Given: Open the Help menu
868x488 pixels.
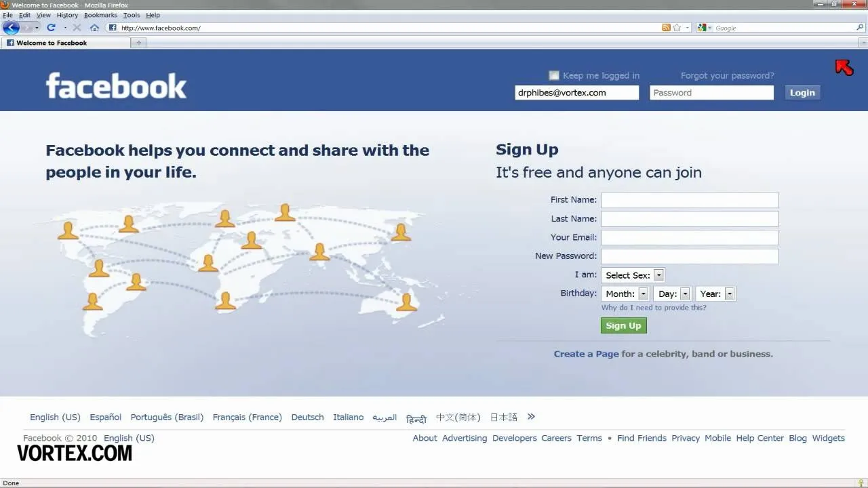Looking at the screenshot, I should coord(153,15).
